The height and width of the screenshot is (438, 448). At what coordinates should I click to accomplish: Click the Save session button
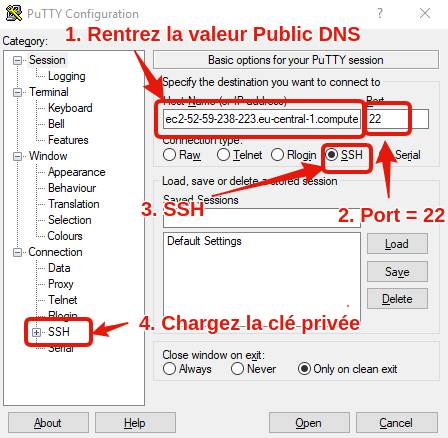(x=397, y=272)
